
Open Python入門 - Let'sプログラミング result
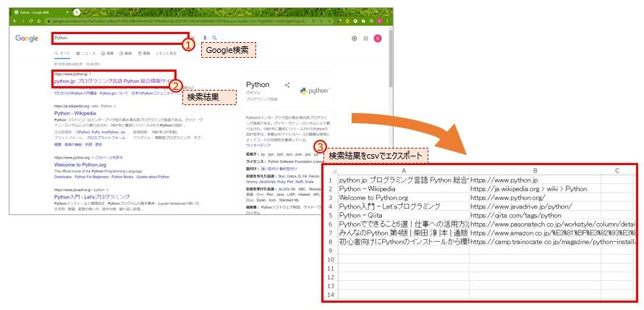92,196
